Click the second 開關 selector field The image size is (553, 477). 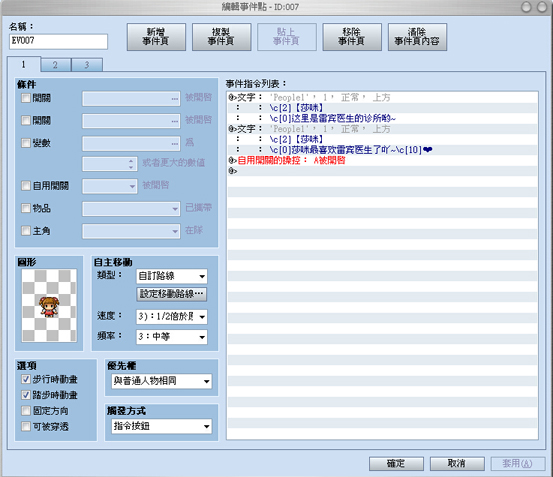tap(131, 121)
